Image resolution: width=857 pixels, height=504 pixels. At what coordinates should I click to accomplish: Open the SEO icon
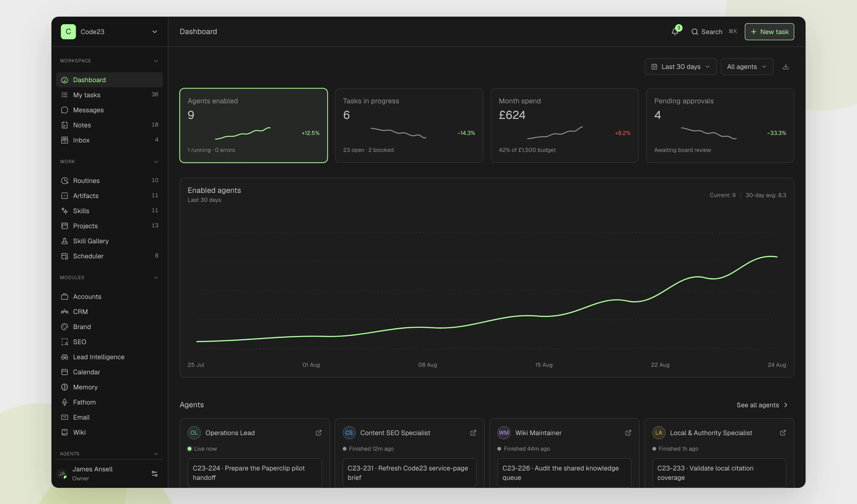click(65, 342)
